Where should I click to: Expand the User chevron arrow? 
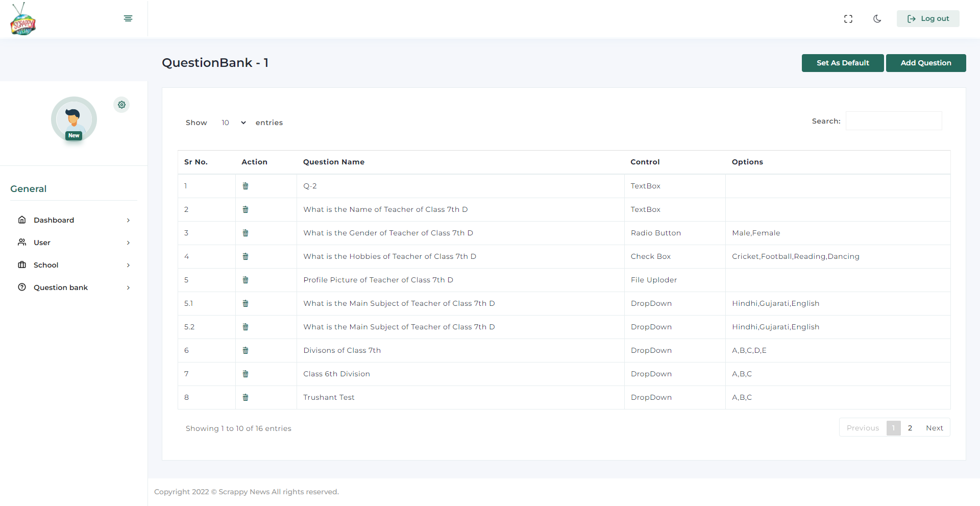[128, 243]
